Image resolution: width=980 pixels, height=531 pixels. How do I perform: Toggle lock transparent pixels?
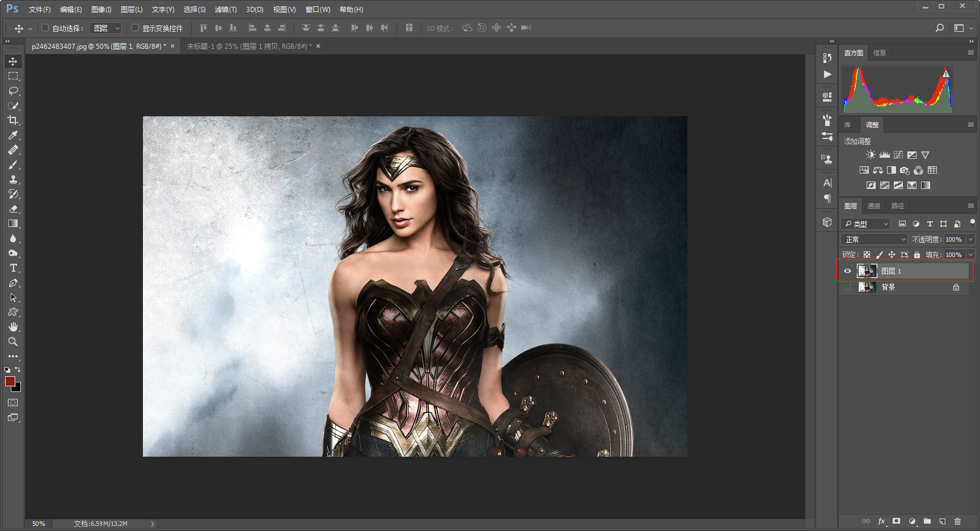point(867,255)
